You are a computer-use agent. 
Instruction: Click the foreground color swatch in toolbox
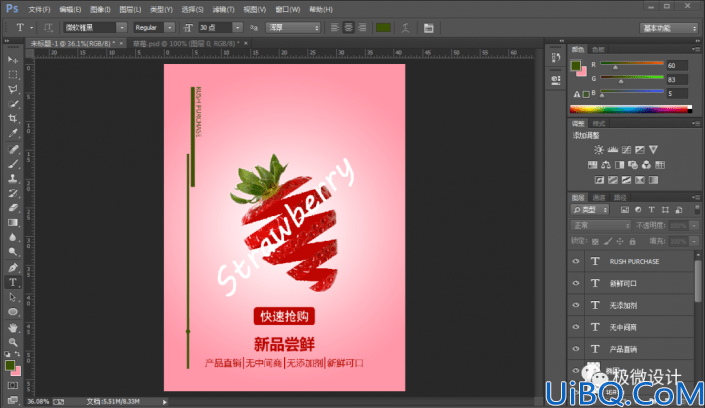click(x=10, y=365)
